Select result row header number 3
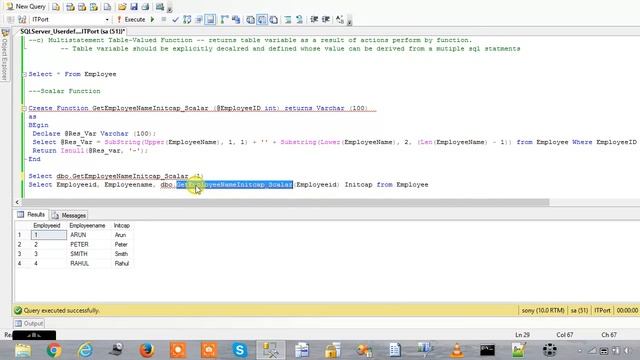This screenshot has height=360, width=640. (x=19, y=254)
